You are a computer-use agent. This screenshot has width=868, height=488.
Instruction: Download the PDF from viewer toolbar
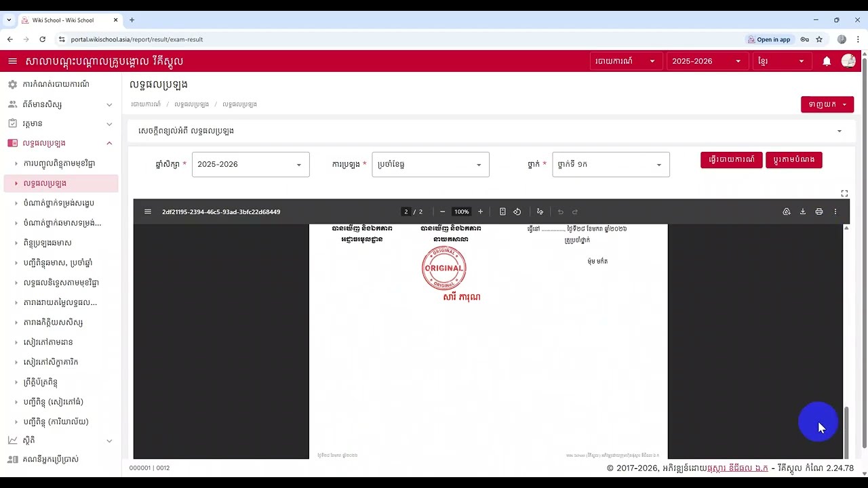(803, 211)
